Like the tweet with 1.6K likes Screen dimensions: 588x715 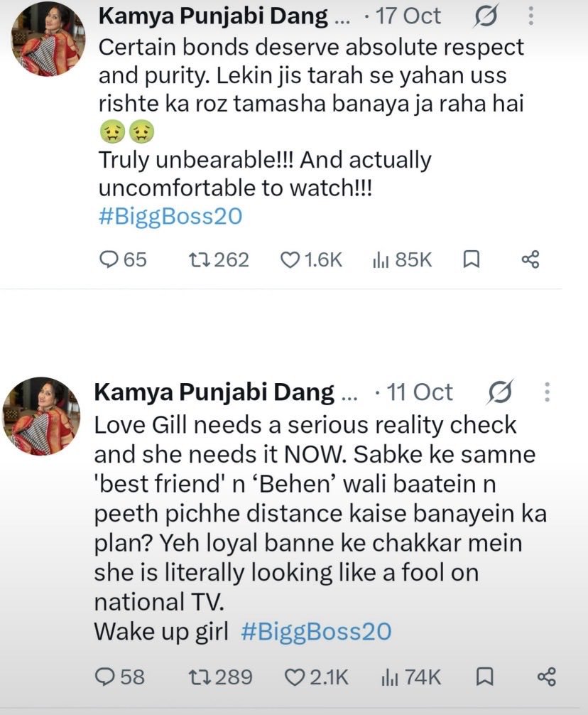click(x=310, y=260)
